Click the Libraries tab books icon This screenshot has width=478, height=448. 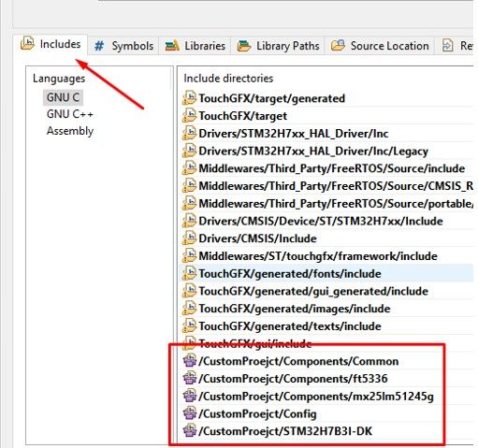coord(172,46)
